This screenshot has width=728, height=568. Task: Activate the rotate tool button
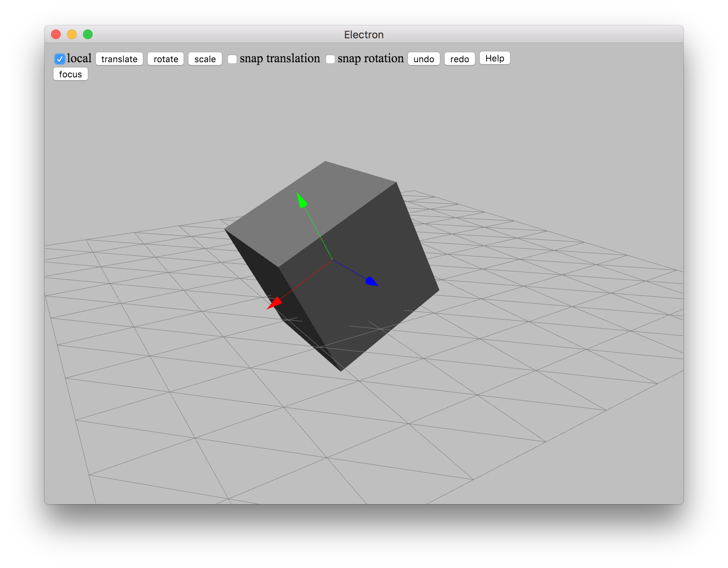click(x=166, y=59)
